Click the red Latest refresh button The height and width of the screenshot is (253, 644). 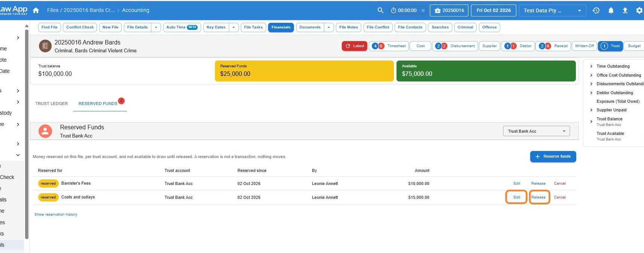coord(354,46)
